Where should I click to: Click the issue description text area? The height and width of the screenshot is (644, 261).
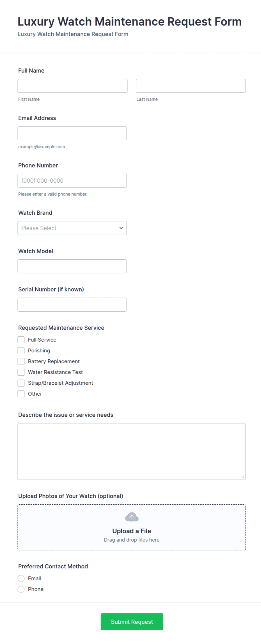click(132, 451)
